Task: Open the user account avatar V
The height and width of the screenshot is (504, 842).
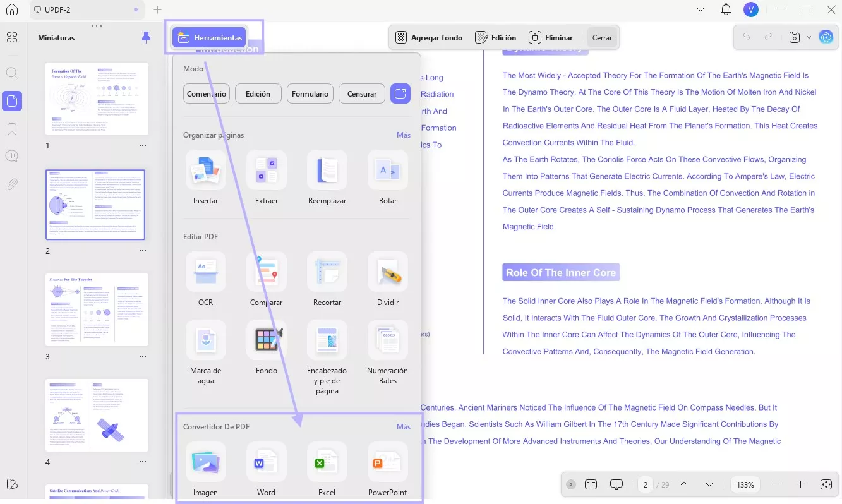Action: click(x=750, y=9)
